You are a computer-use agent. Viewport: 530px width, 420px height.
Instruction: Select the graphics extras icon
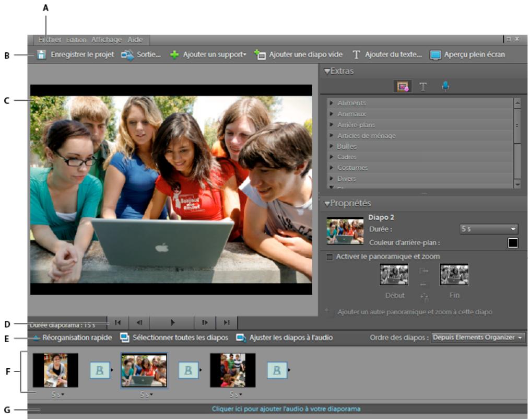click(x=403, y=87)
